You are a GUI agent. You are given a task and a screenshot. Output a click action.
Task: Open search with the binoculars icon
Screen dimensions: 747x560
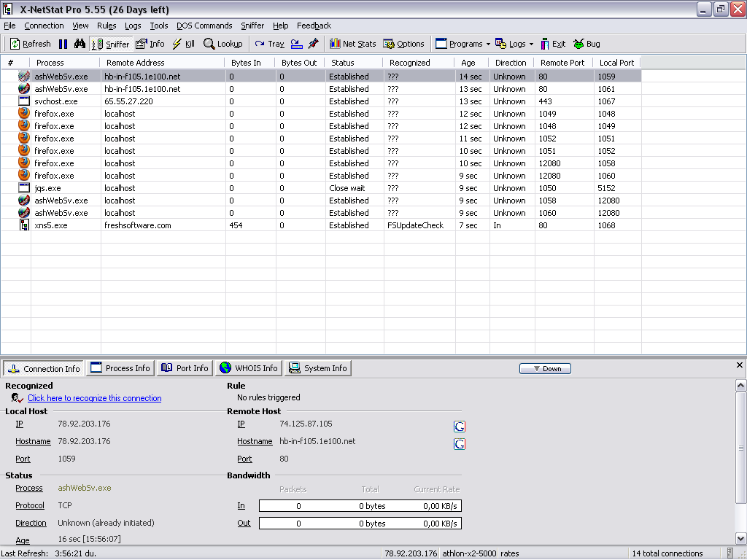pos(80,44)
